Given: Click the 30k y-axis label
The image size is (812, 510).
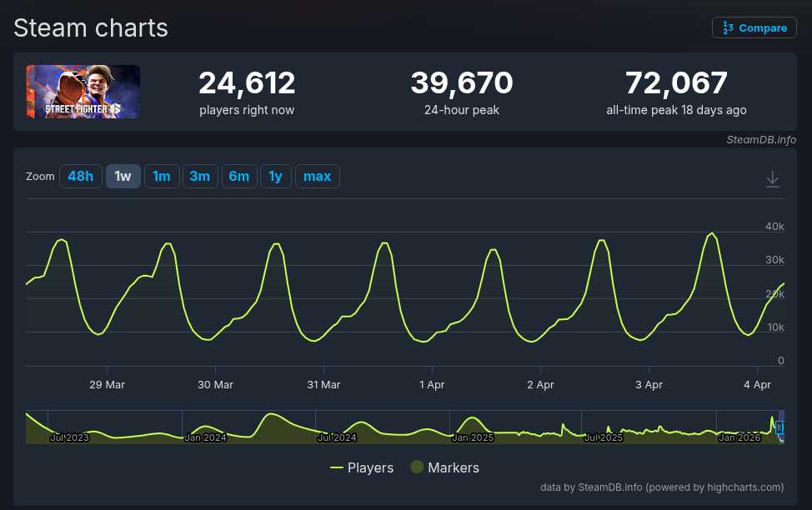Looking at the screenshot, I should coord(774,260).
